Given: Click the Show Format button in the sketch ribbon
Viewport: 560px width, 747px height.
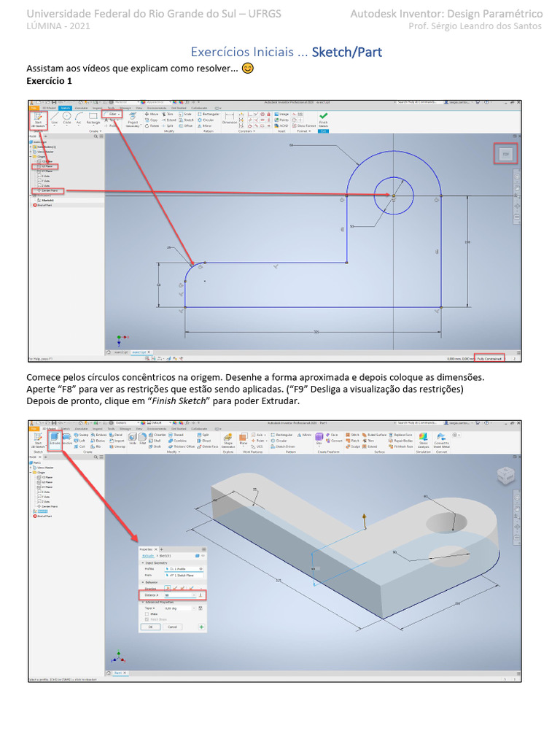Looking at the screenshot, I should coord(303,125).
